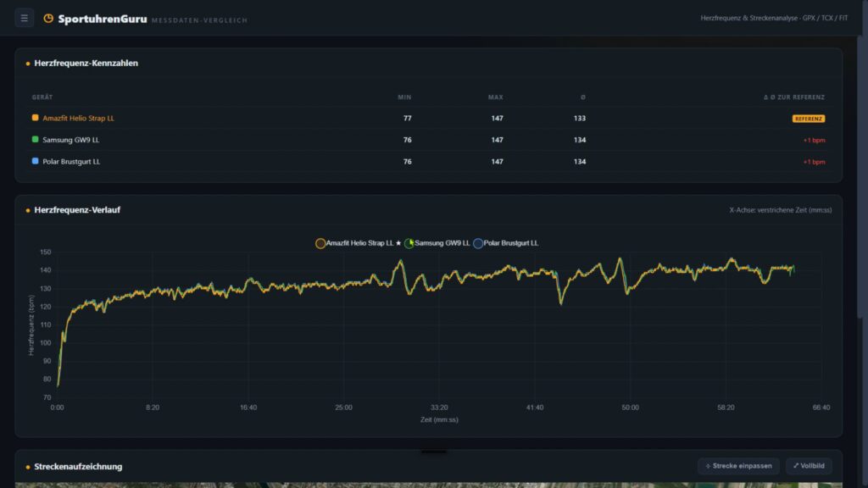Viewport: 868px width, 488px height.
Task: Click the orange Amazfit Helio Strap square
Action: pos(35,118)
